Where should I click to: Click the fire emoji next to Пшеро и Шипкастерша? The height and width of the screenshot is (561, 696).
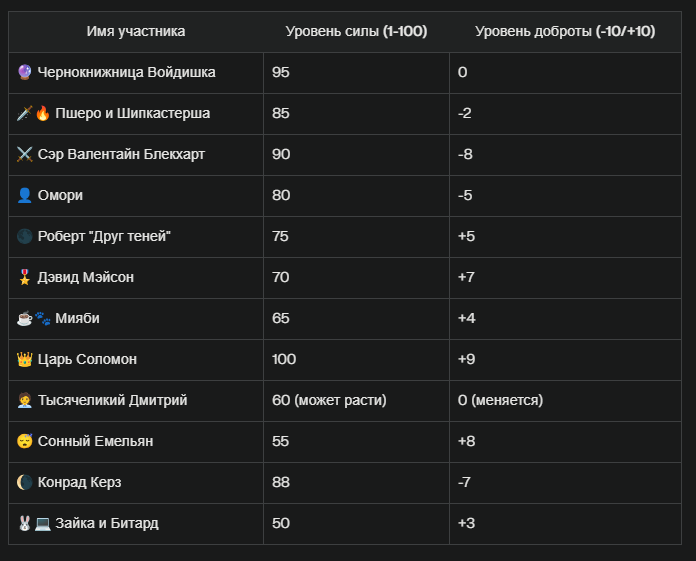tap(42, 113)
